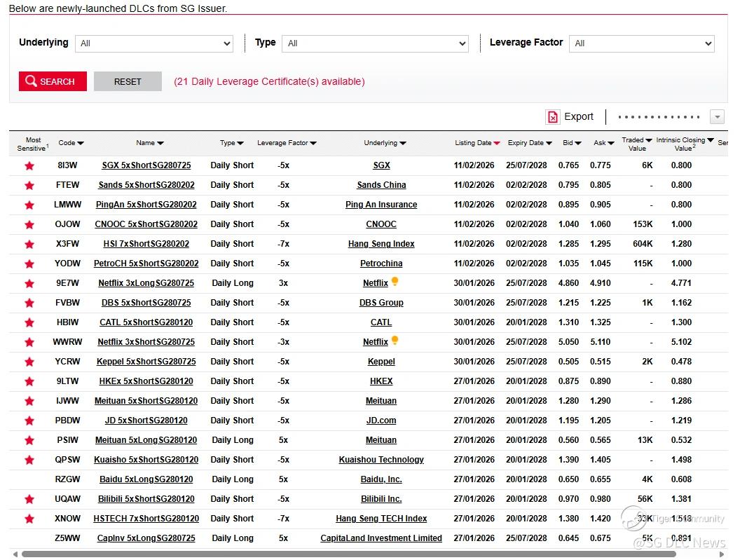Click the horizontal scrollbar below the table
Image resolution: width=740 pixels, height=560 pixels.
348,554
